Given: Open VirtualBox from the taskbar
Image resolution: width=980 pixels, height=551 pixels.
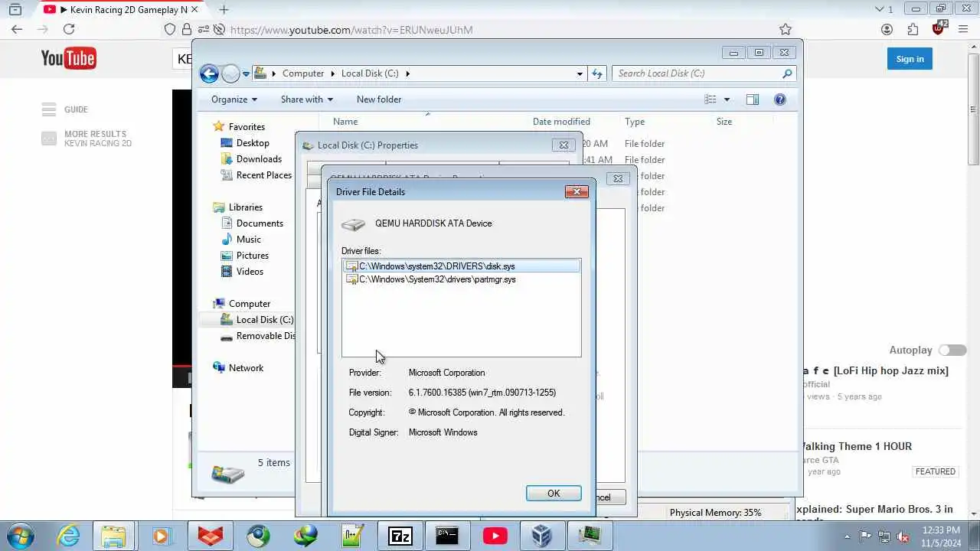Looking at the screenshot, I should coord(541,536).
